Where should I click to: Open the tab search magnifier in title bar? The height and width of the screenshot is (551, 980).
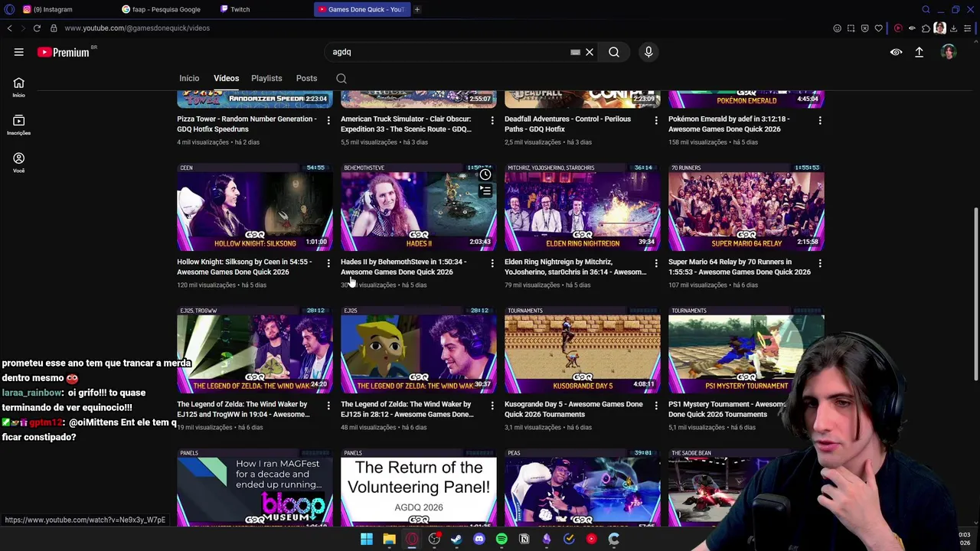tap(926, 9)
